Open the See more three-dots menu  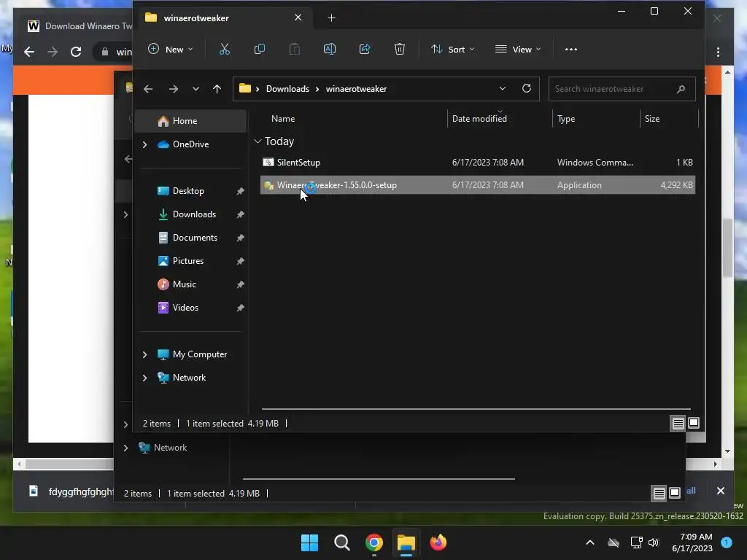coord(570,49)
